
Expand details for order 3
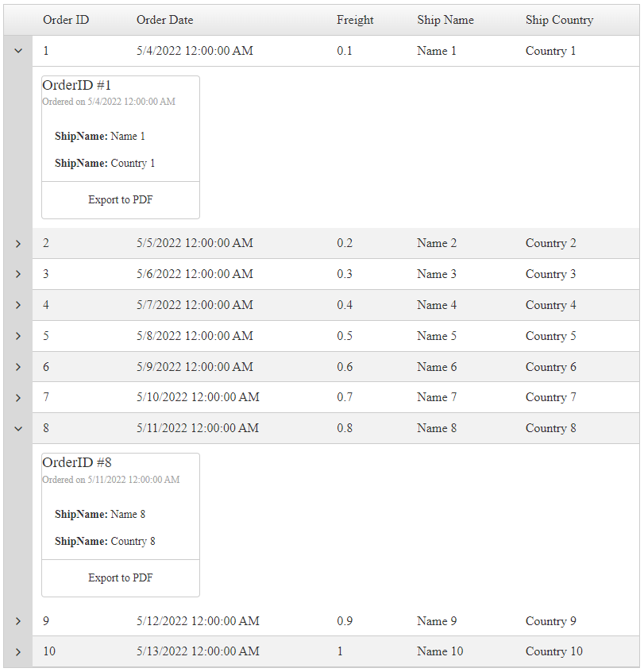(x=18, y=274)
